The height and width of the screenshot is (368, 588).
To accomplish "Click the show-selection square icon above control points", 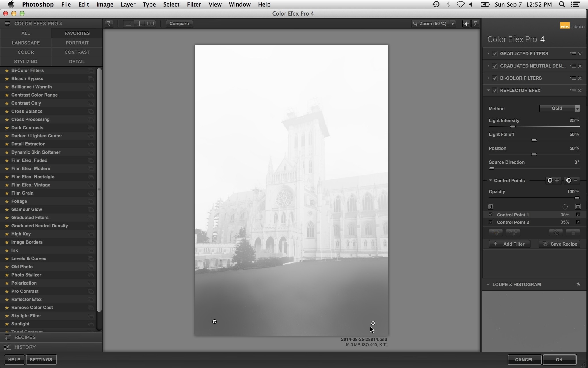I will click(x=578, y=207).
